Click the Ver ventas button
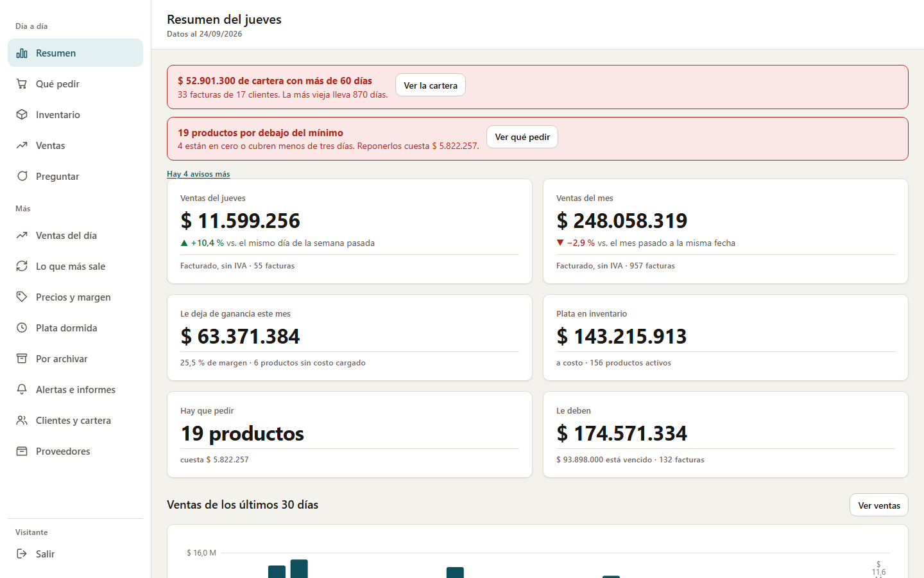 pos(879,505)
